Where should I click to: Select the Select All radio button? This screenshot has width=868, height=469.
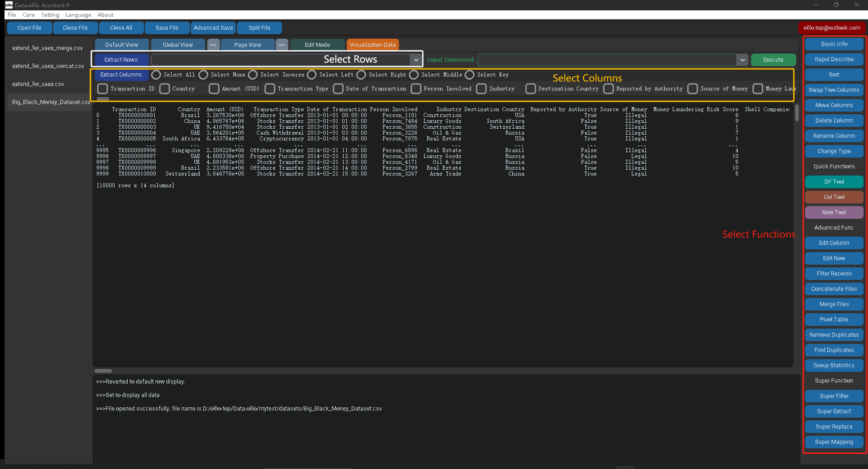click(x=156, y=75)
